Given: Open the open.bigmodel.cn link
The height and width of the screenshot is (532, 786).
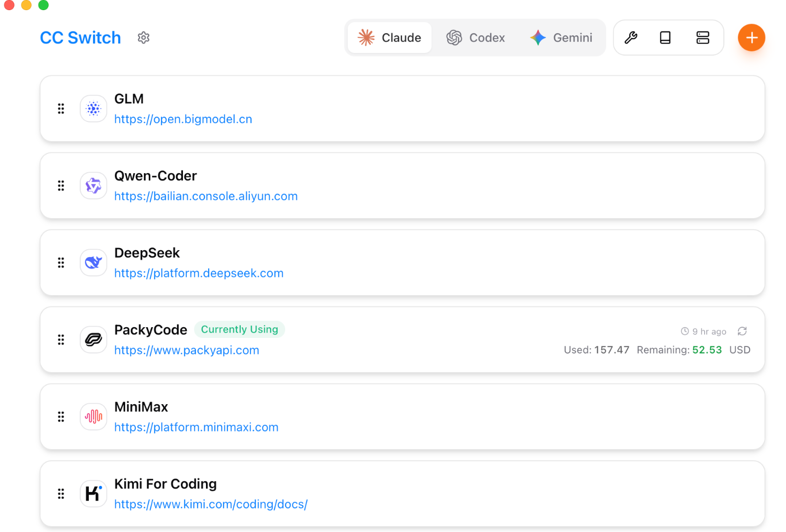Looking at the screenshot, I should [x=183, y=119].
